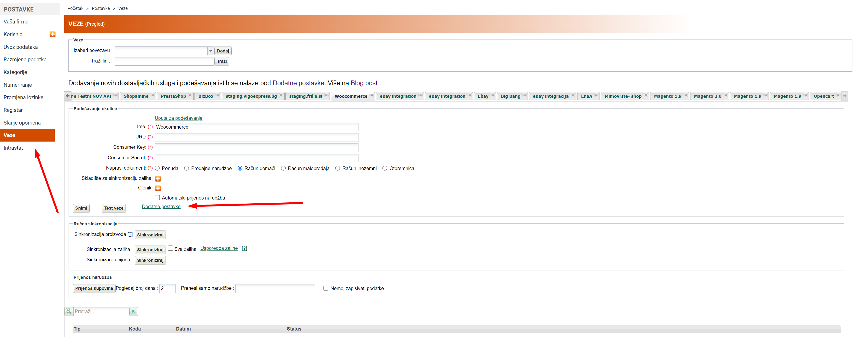Viewport: 868px width, 337px height.
Task: Click the plus icon next to Korisnici
Action: point(53,34)
